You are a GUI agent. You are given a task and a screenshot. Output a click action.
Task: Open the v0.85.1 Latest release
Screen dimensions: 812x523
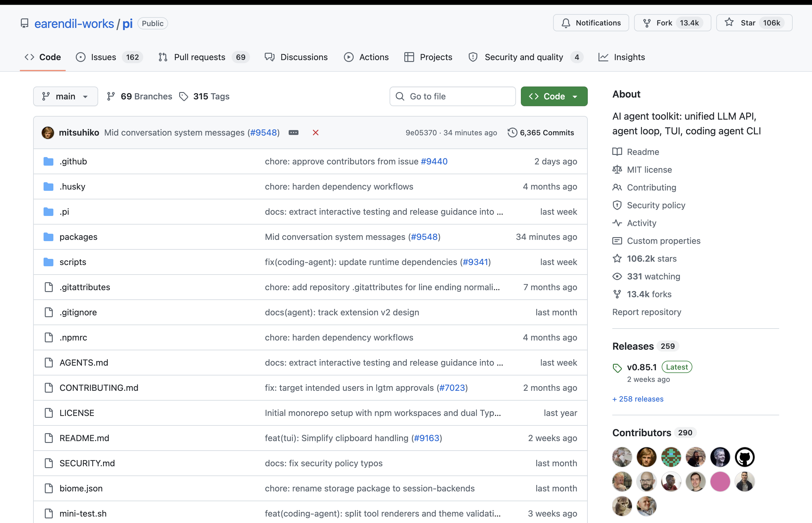(x=652, y=367)
